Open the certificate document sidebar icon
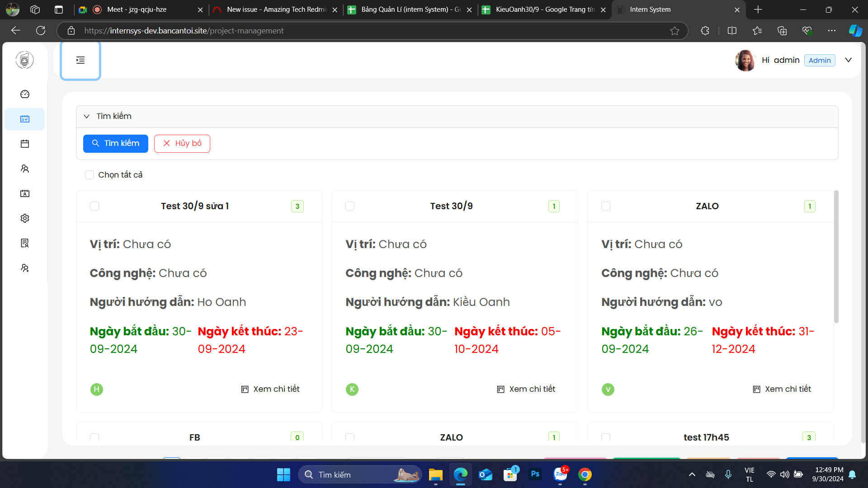The width and height of the screenshot is (868, 488). click(x=25, y=243)
